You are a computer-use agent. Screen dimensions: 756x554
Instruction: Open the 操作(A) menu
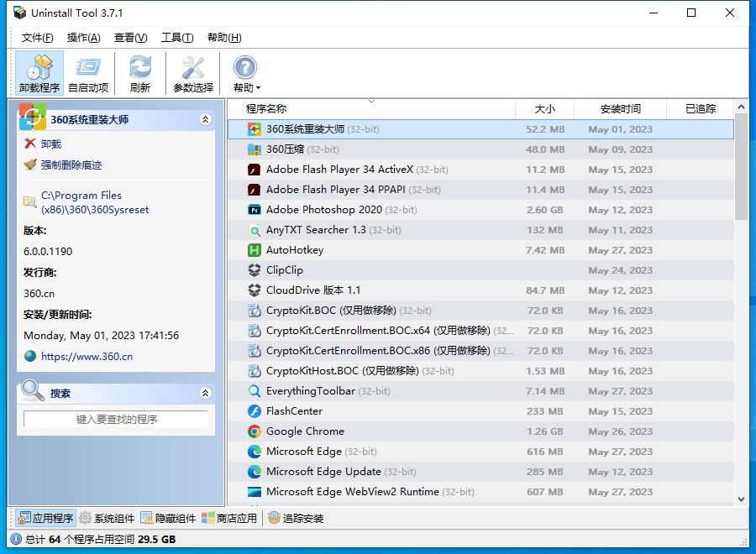(83, 38)
